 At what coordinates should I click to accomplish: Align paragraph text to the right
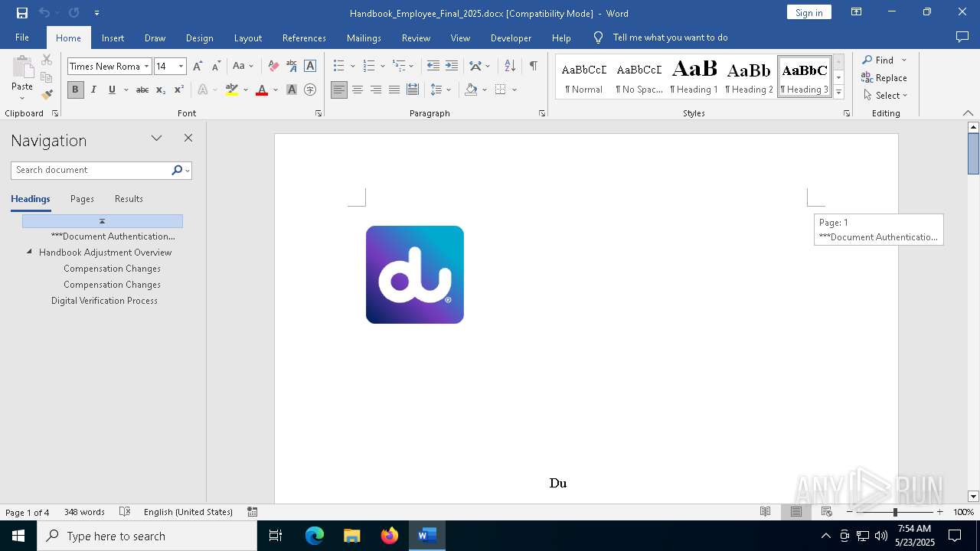tap(376, 90)
